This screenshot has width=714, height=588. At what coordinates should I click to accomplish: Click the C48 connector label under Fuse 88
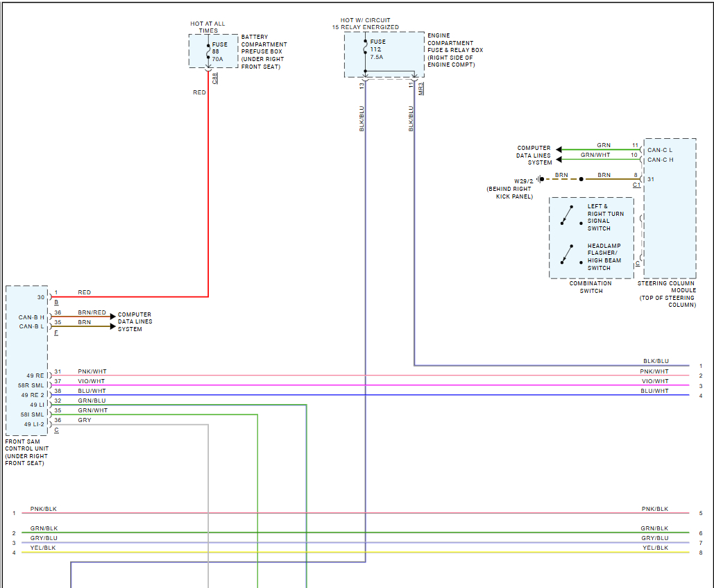click(x=215, y=78)
